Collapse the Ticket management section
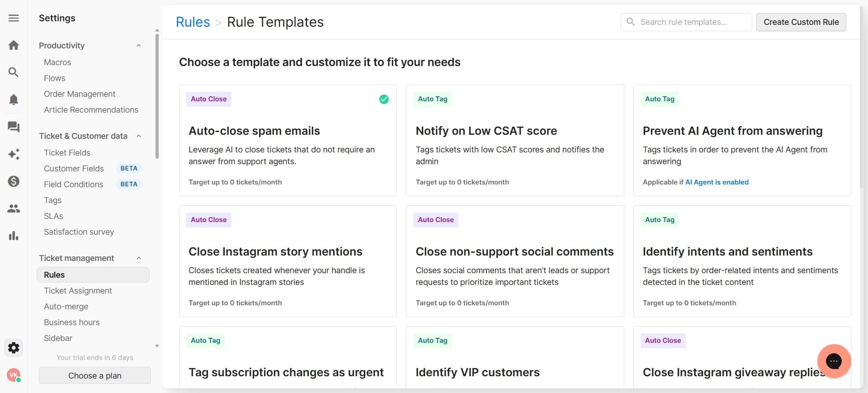Image resolution: width=868 pixels, height=393 pixels. point(138,258)
